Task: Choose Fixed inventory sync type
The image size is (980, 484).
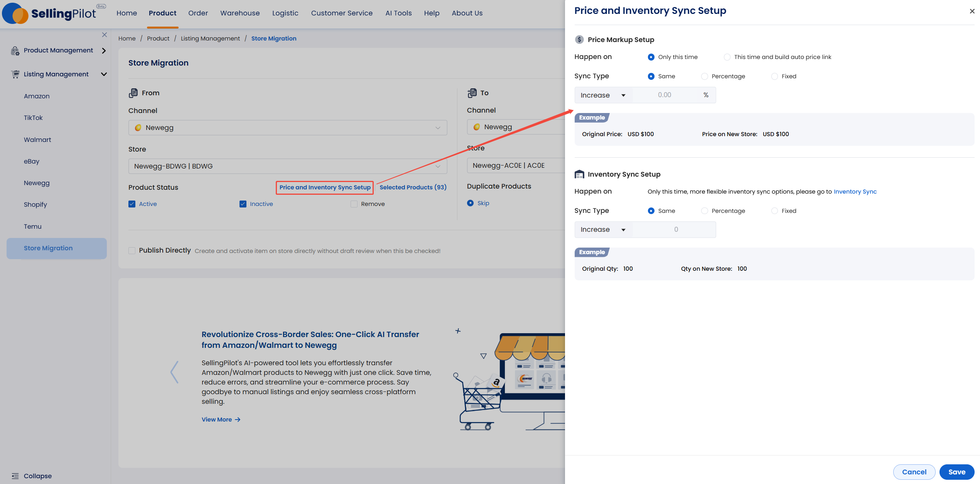Action: click(x=774, y=211)
